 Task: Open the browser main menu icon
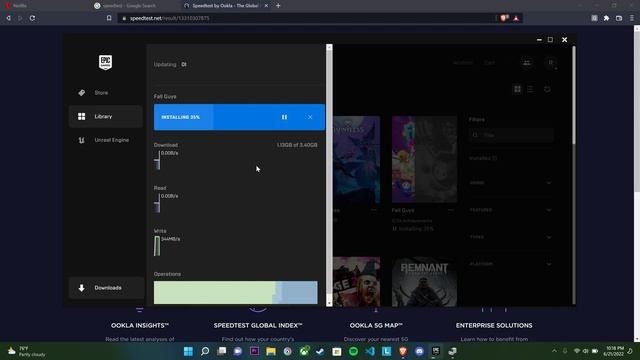click(x=631, y=18)
